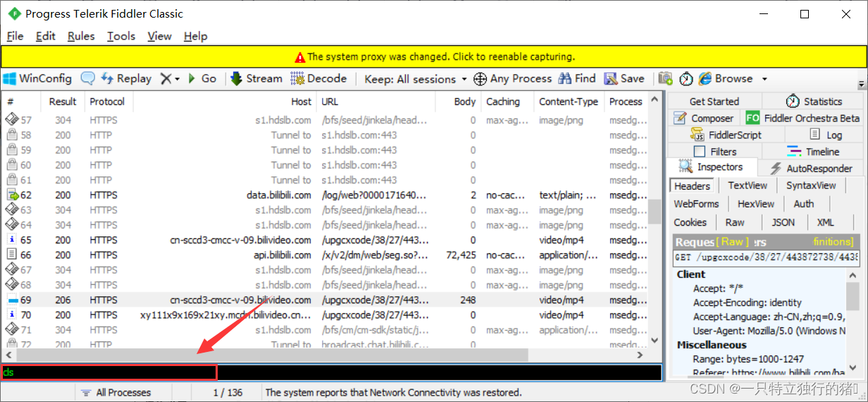The height and width of the screenshot is (402, 868).
Task: Select the Auth inspector tab
Action: [803, 204]
